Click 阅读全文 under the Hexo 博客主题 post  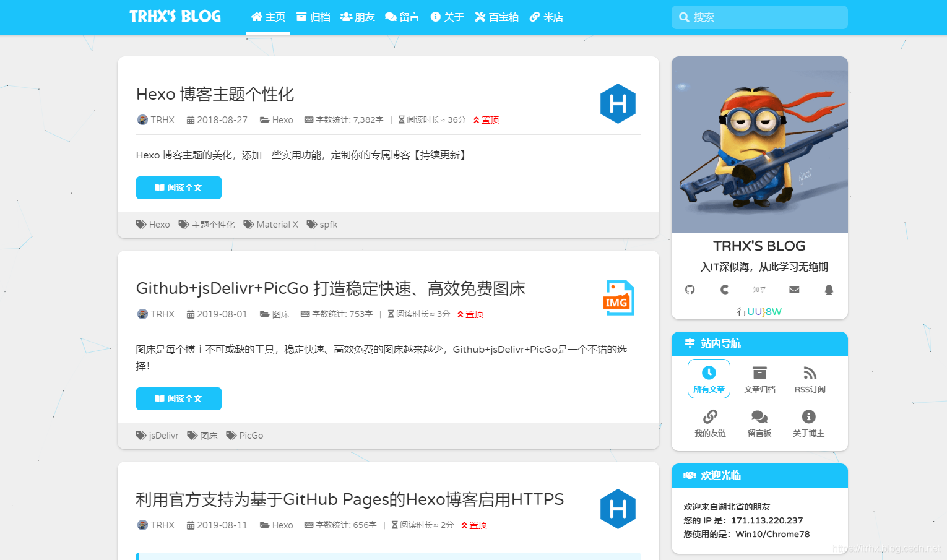click(179, 187)
